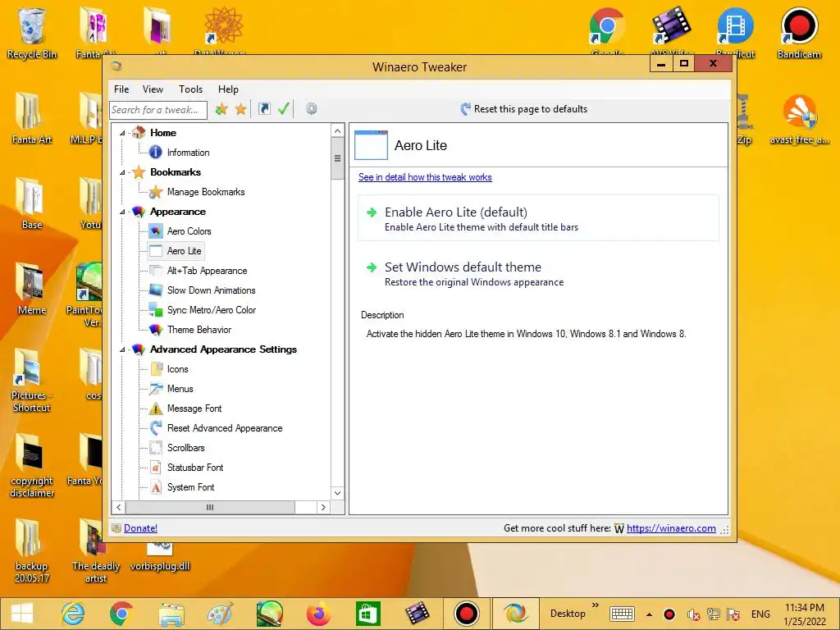
Task: Click the Menus icon in tree
Action: coord(155,388)
